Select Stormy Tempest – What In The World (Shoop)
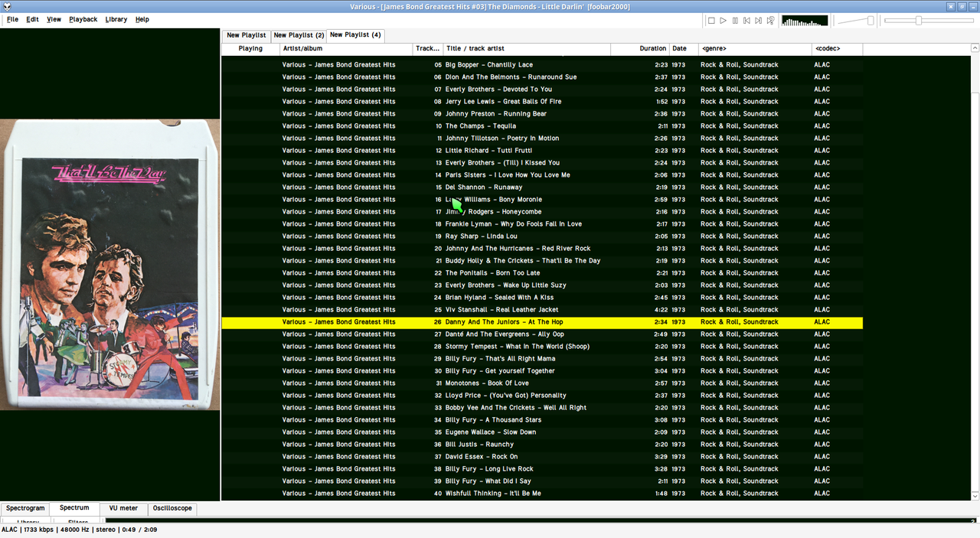The height and width of the screenshot is (538, 980). (x=542, y=347)
